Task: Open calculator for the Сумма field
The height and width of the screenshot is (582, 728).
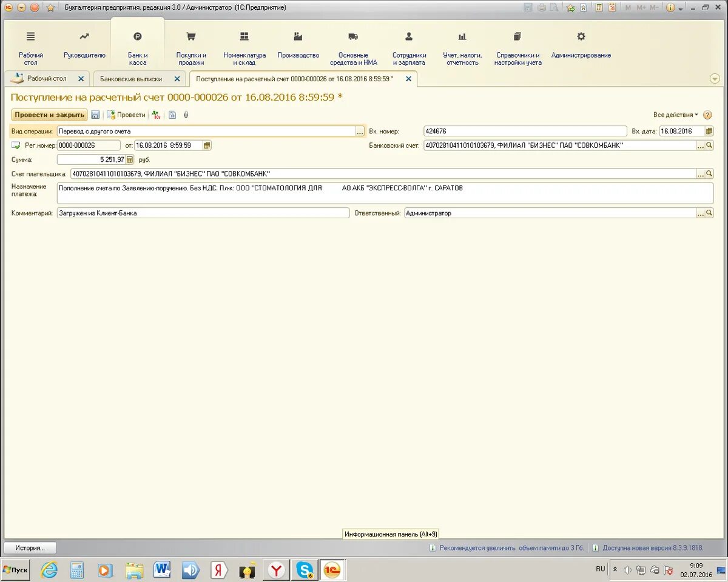Action: [129, 159]
